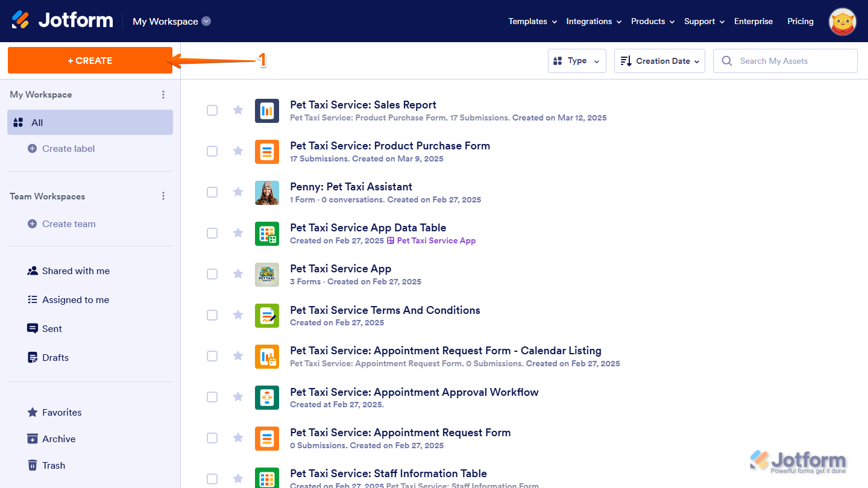Expand the Templates menu
Image resolution: width=868 pixels, height=488 pixels.
pyautogui.click(x=532, y=22)
